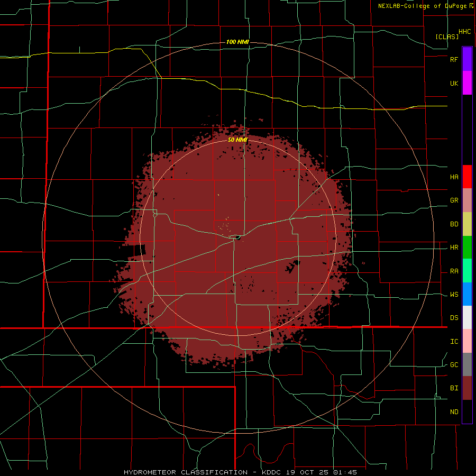Click the DS white legend swatch
The height and width of the screenshot is (476, 476).
pyautogui.click(x=467, y=317)
